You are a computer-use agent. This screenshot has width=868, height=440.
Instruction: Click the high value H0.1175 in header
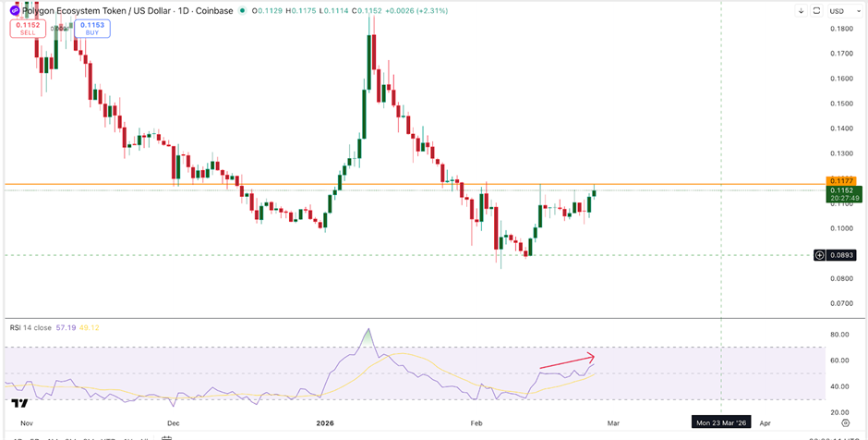pos(301,10)
